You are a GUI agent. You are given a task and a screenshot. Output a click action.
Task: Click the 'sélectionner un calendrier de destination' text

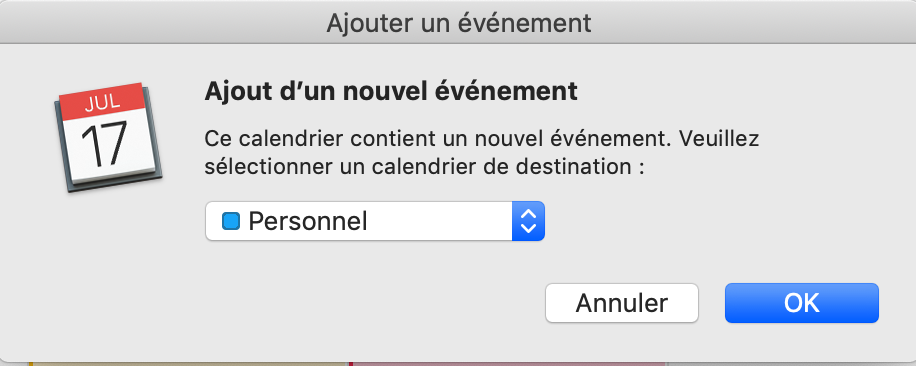click(x=424, y=167)
